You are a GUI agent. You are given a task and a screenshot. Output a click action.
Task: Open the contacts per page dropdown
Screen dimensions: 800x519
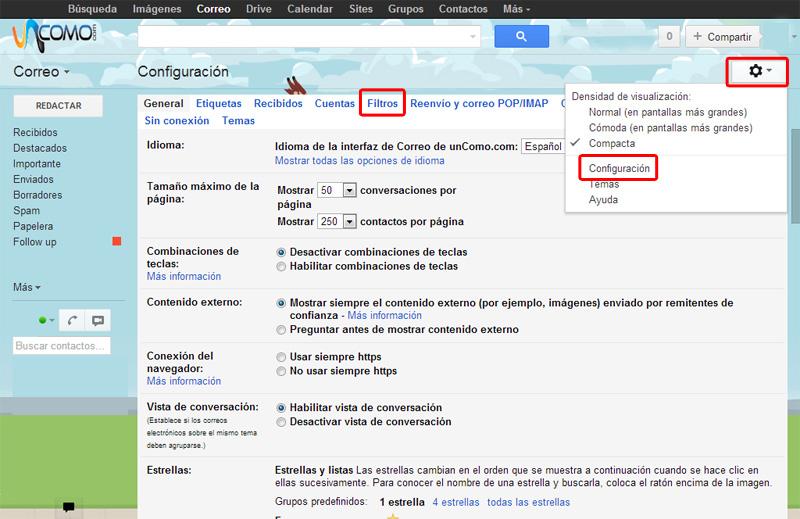tap(349, 221)
